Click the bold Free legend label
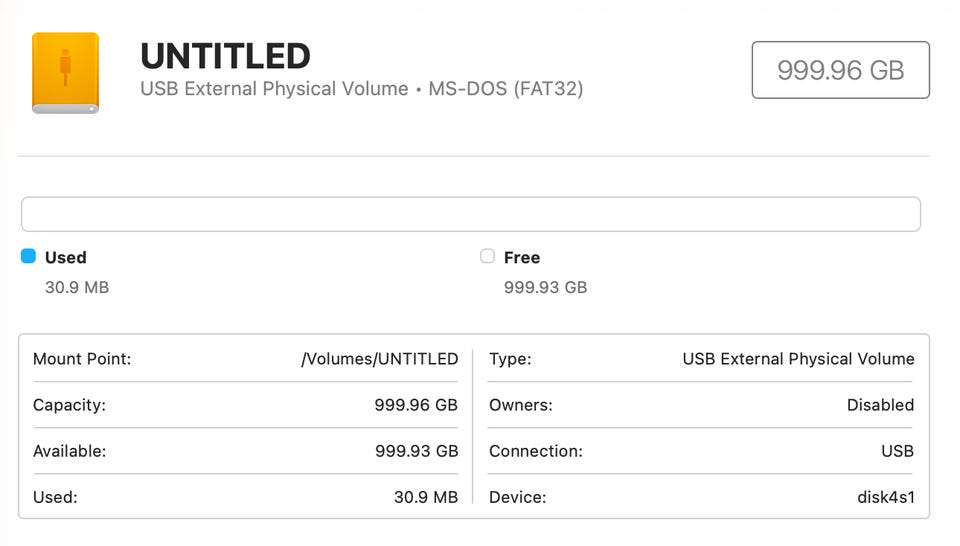Screen dimensions: 960x546 (x=522, y=258)
